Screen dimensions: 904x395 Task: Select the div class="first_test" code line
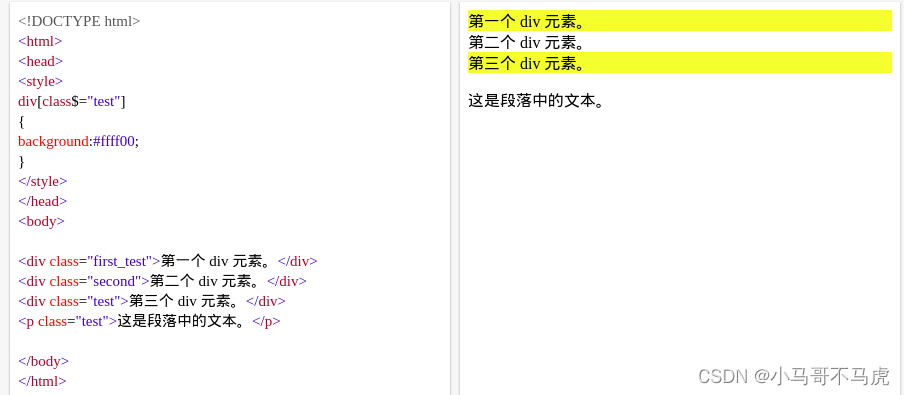[168, 261]
